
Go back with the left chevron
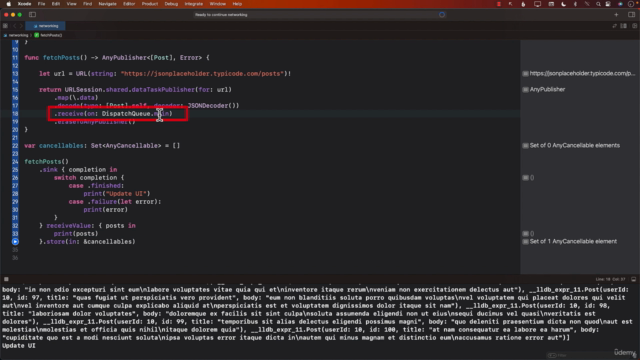point(15,26)
